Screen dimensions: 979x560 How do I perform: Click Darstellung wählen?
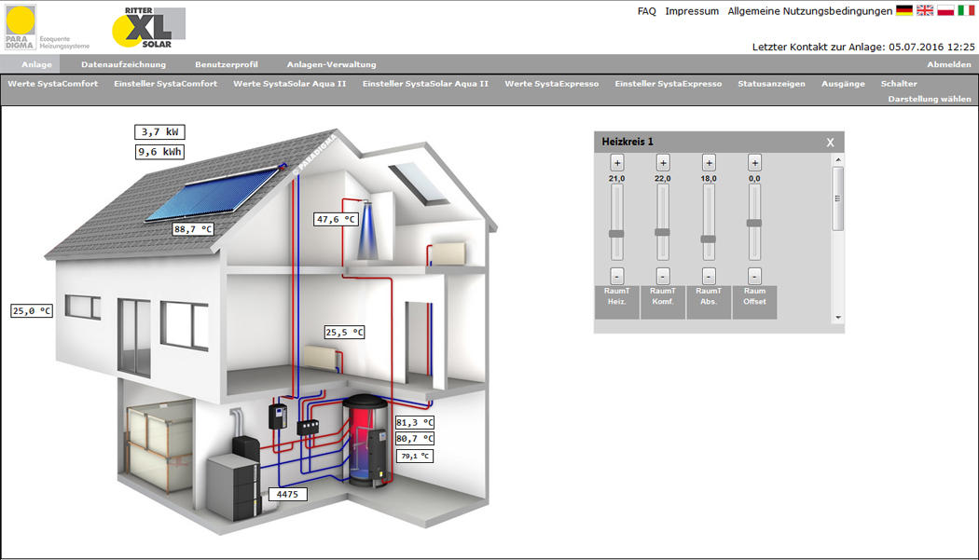(929, 99)
